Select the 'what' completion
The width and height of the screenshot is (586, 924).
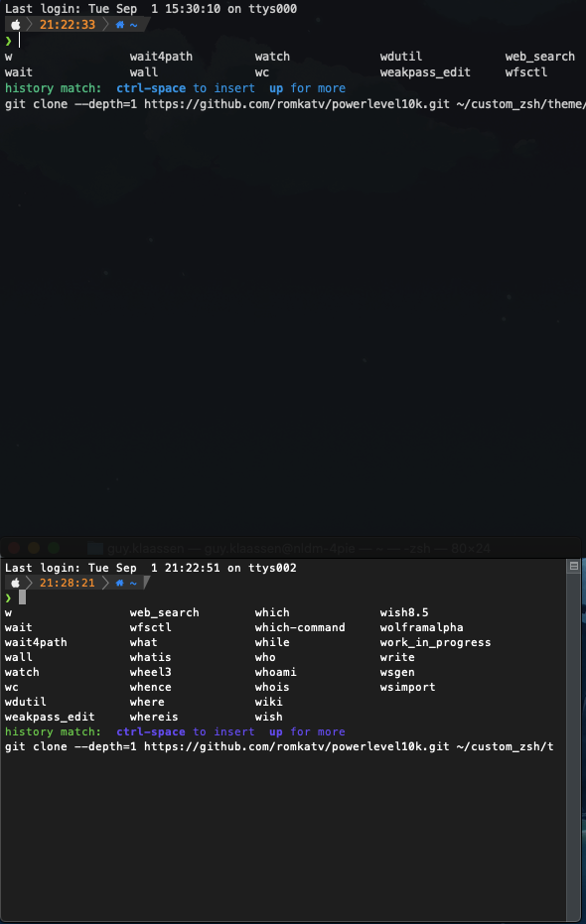point(143,642)
